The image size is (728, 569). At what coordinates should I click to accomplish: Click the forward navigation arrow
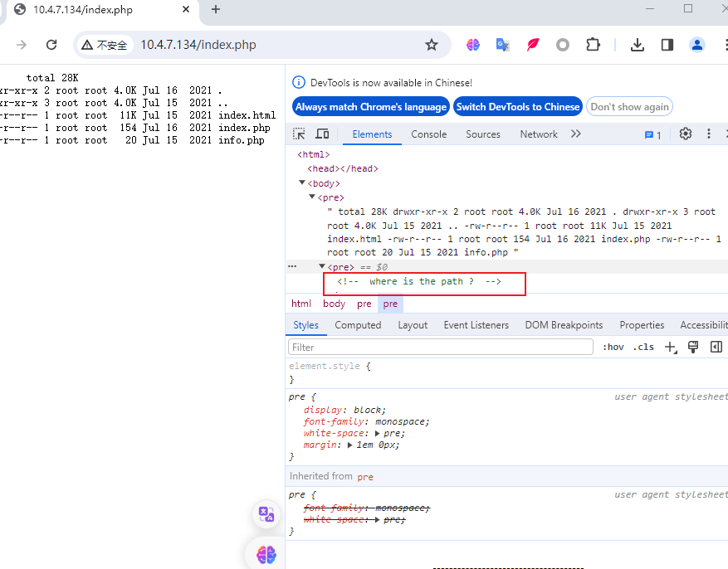coord(22,45)
